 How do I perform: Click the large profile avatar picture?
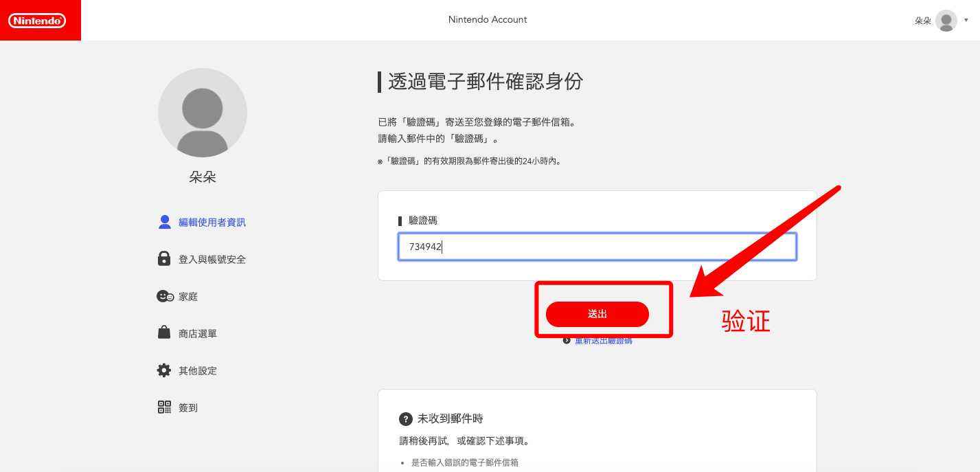[203, 113]
